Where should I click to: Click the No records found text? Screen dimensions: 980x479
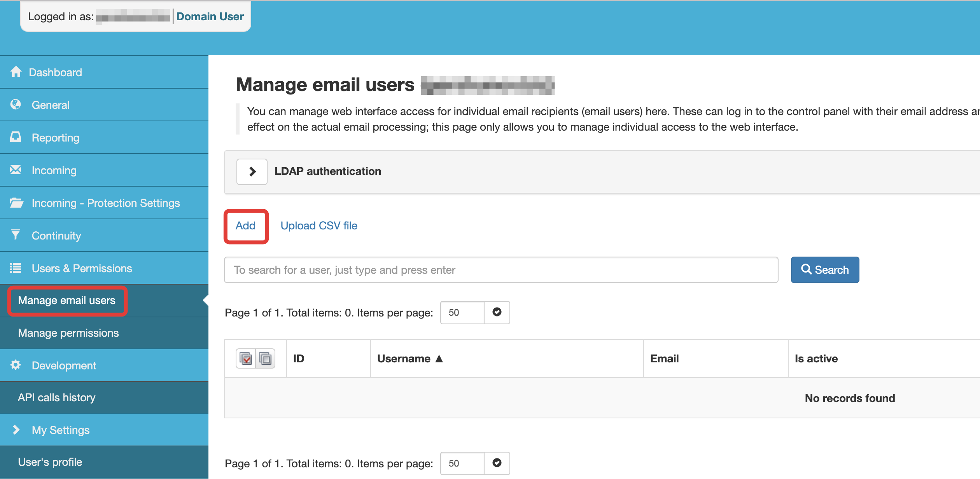tap(850, 398)
